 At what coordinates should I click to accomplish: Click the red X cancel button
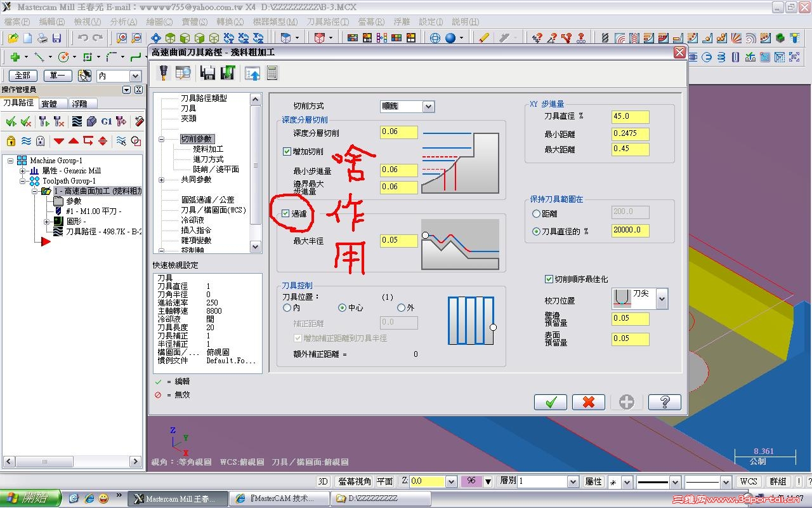(x=589, y=402)
